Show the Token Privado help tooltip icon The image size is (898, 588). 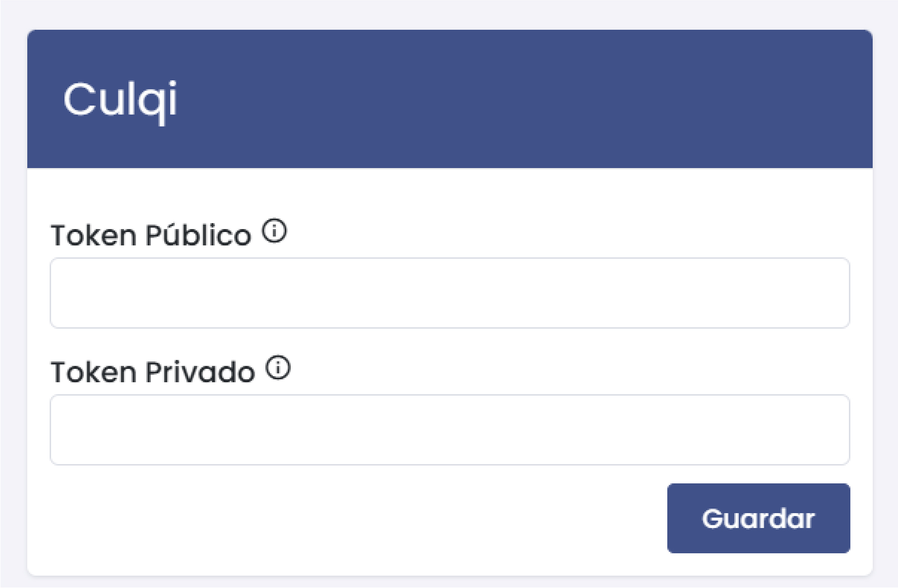pyautogui.click(x=278, y=368)
